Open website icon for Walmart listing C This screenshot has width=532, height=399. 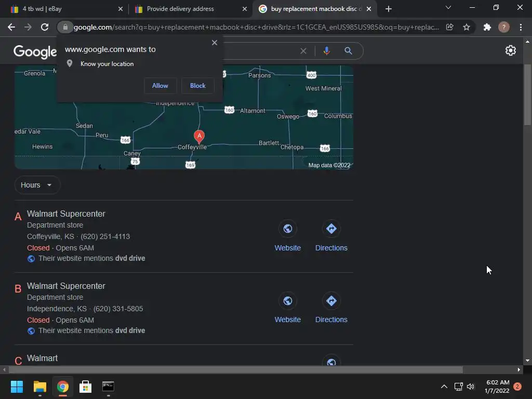point(331,361)
